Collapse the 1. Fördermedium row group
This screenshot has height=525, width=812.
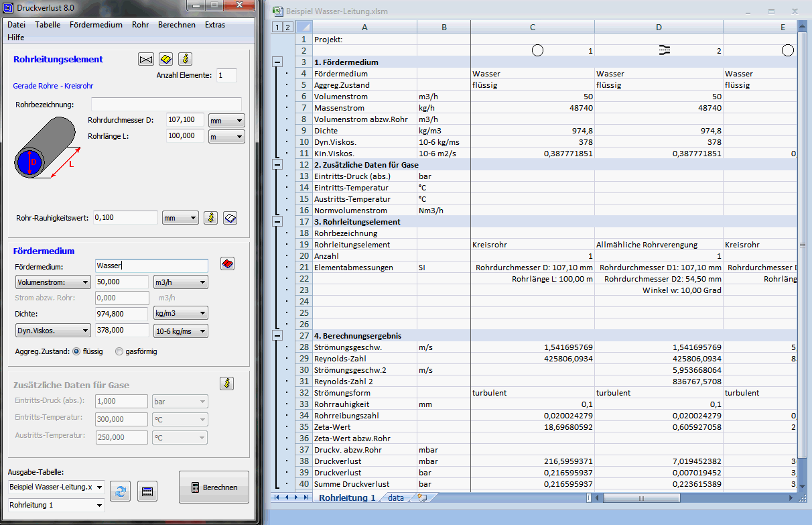(x=277, y=62)
